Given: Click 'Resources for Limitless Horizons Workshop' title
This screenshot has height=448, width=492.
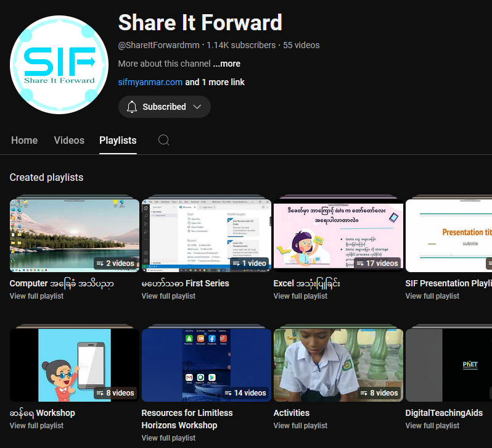Looking at the screenshot, I should 187,419.
